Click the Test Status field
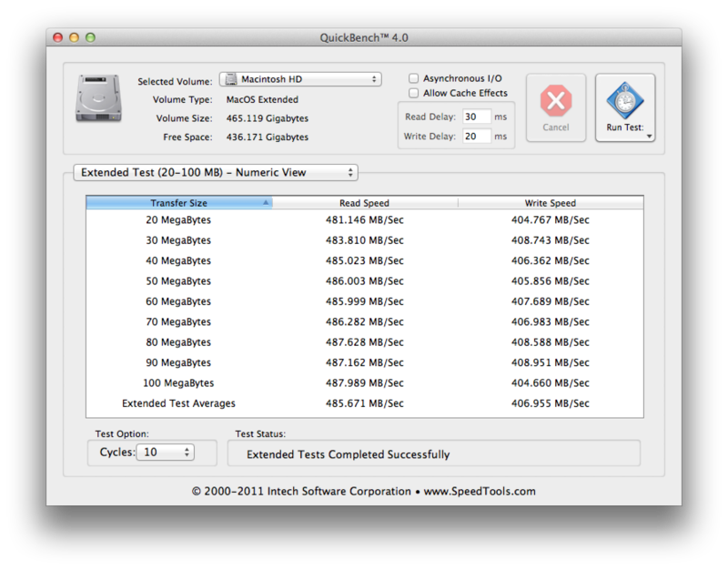Viewport: 728px width, 570px height. point(437,453)
